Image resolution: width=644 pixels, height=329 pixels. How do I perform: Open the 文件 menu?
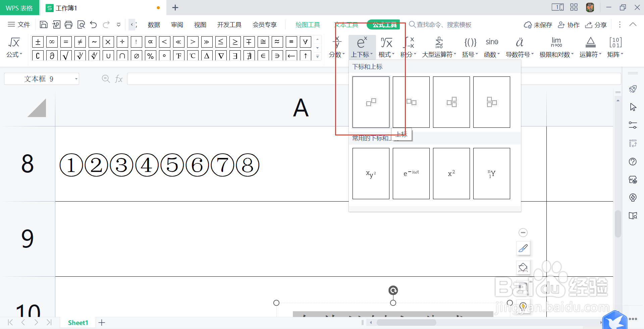pos(19,24)
